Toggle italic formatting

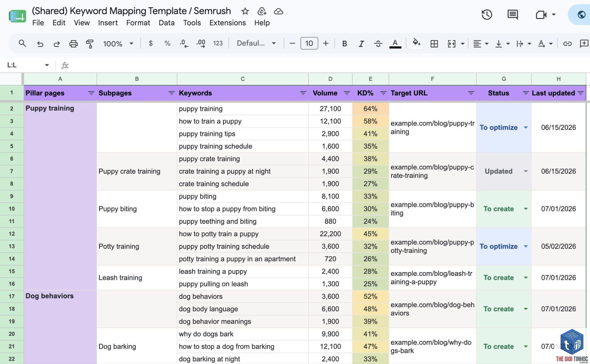361,44
